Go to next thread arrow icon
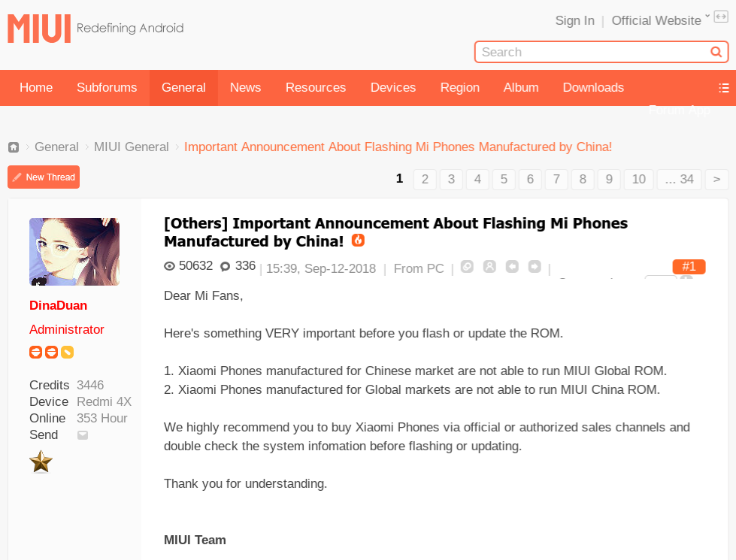This screenshot has height=560, width=736. point(535,267)
